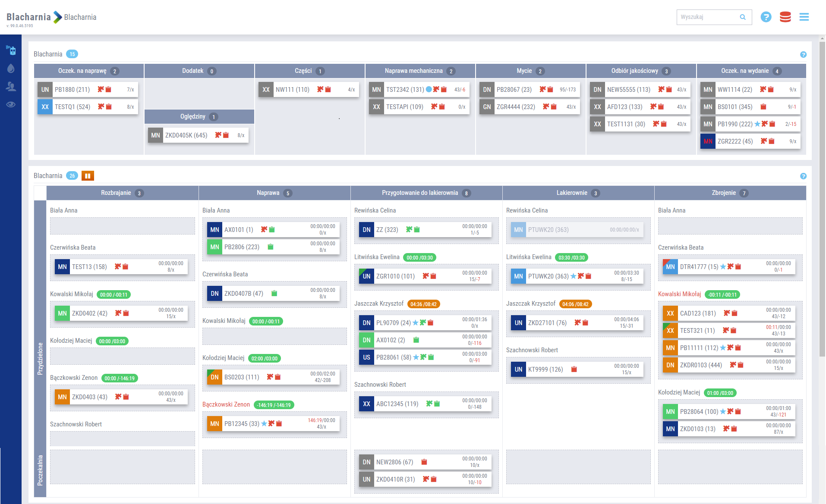Click in the Wyszukaj search field
The width and height of the screenshot is (826, 504).
708,17
